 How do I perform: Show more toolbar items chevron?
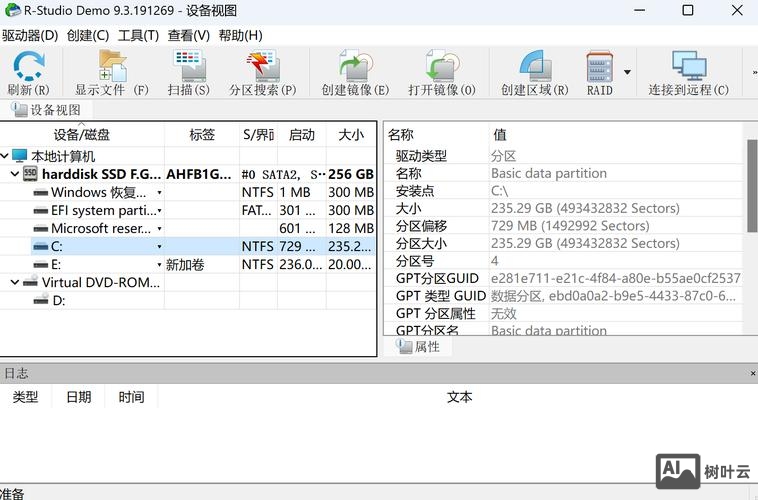tap(754, 73)
